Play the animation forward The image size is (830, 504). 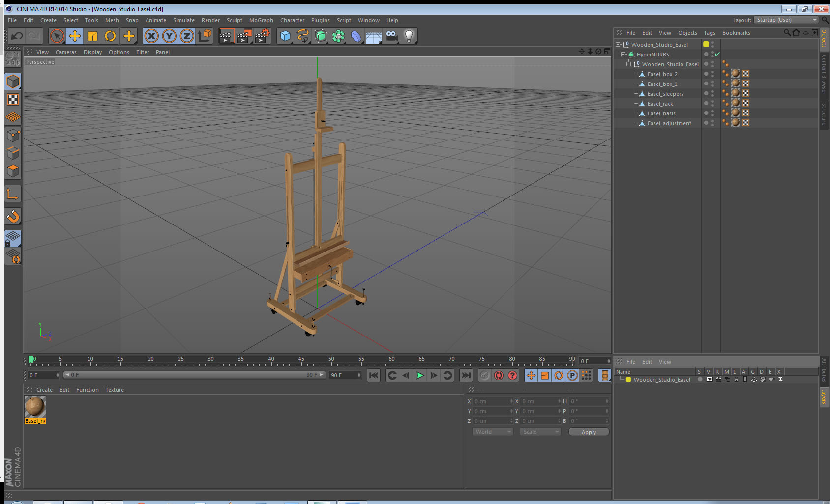[x=420, y=375]
